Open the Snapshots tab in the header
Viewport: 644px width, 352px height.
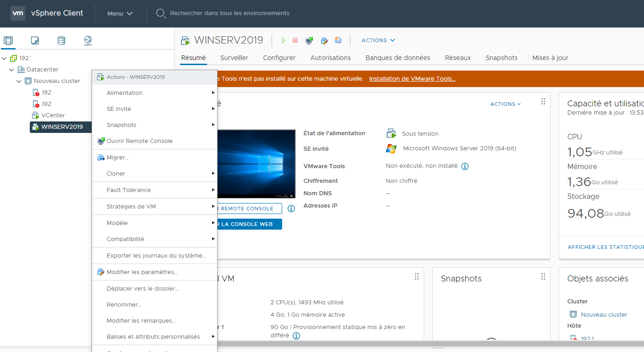point(502,58)
